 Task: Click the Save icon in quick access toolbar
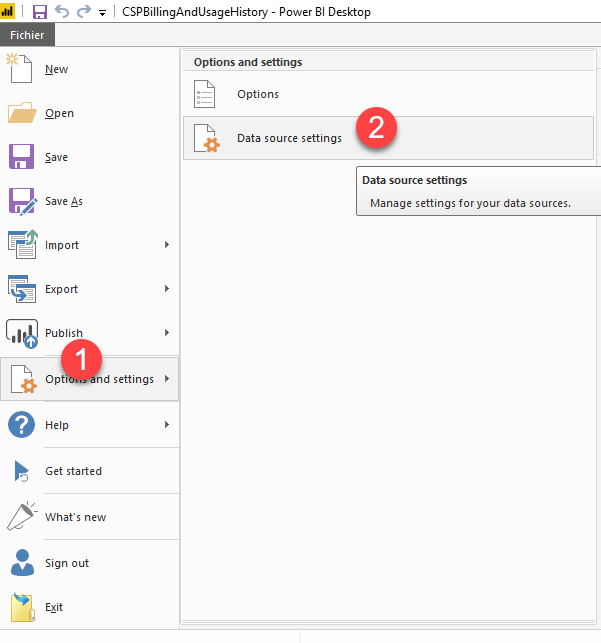40,11
